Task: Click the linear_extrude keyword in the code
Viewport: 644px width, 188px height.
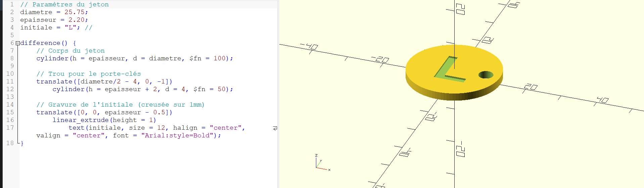Action: point(81,120)
